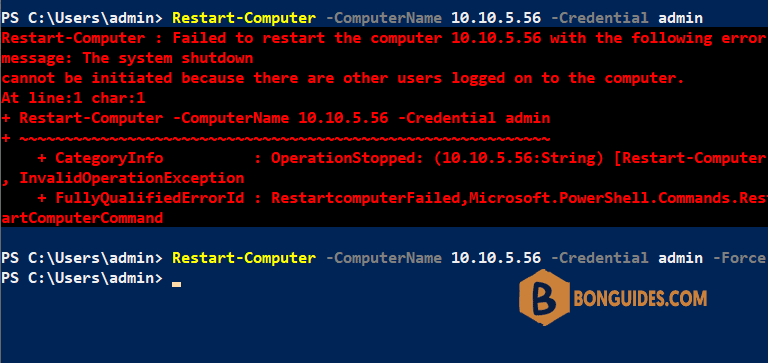Click the blinking cursor at the last prompt
Screen dimensions: 768x363
[176, 284]
